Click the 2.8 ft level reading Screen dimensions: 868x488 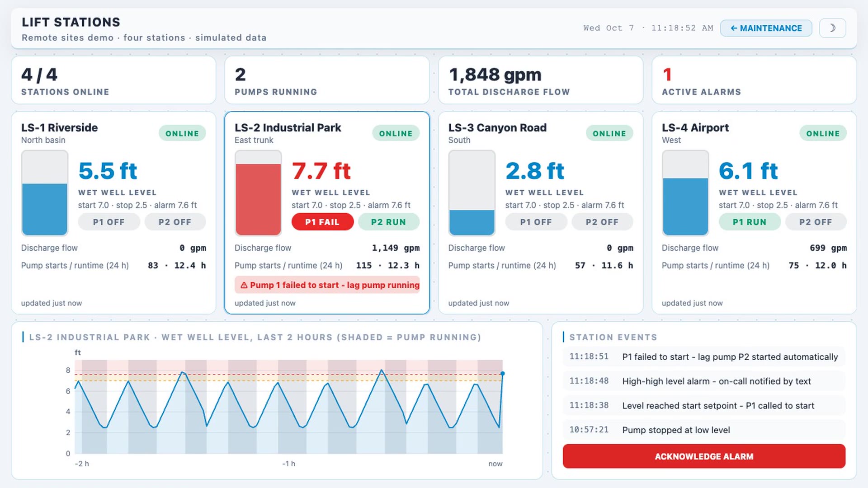click(x=535, y=171)
